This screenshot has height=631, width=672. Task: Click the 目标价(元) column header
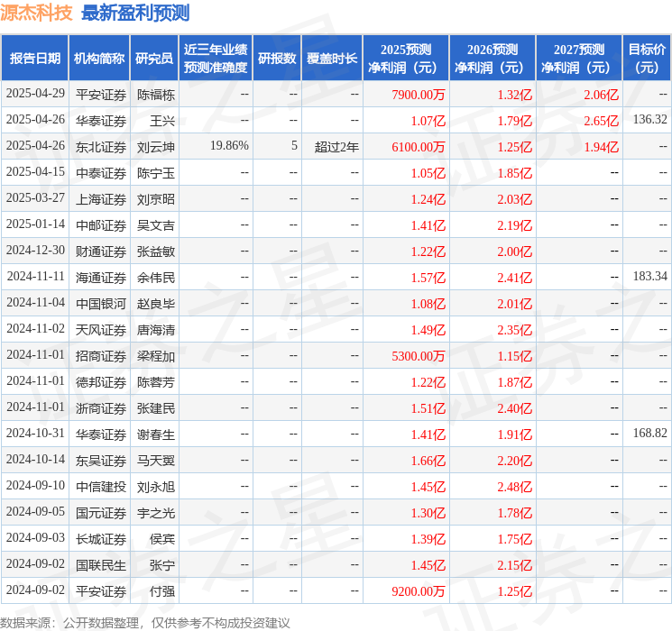click(x=647, y=59)
